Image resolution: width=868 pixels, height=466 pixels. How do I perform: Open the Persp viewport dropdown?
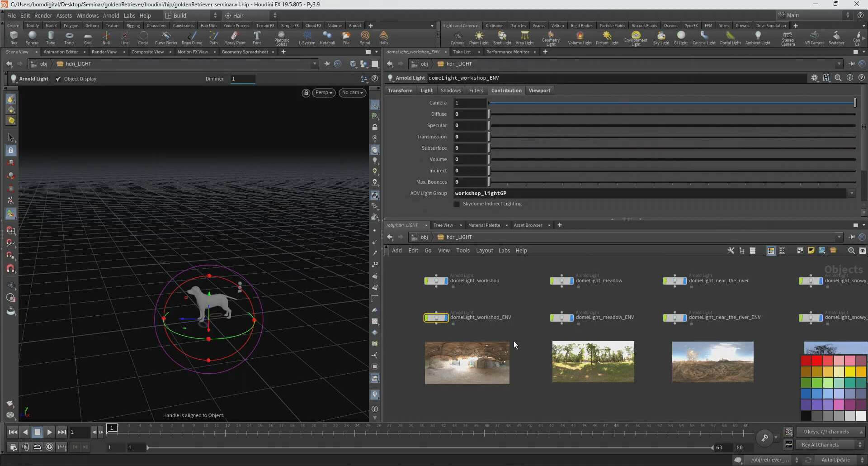coord(324,93)
